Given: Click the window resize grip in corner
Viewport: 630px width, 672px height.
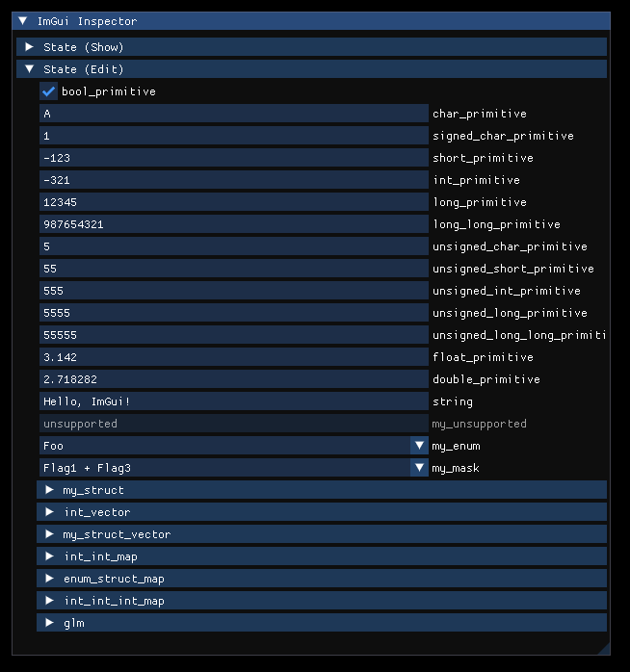Looking at the screenshot, I should [x=604, y=650].
